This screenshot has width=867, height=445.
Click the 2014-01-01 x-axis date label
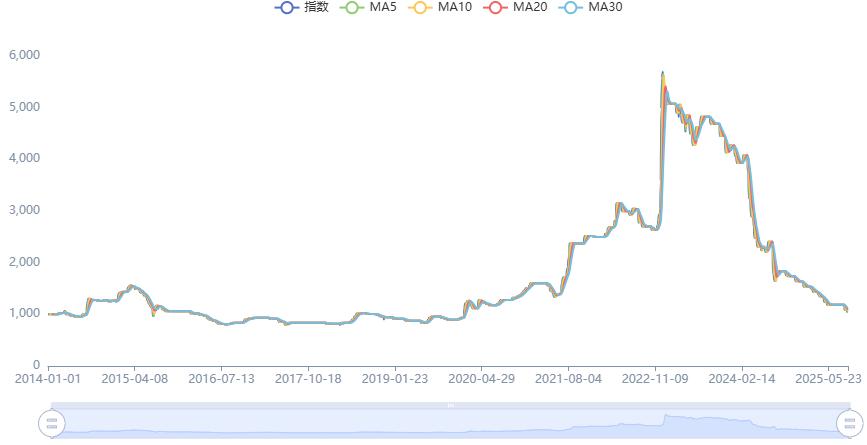48,380
